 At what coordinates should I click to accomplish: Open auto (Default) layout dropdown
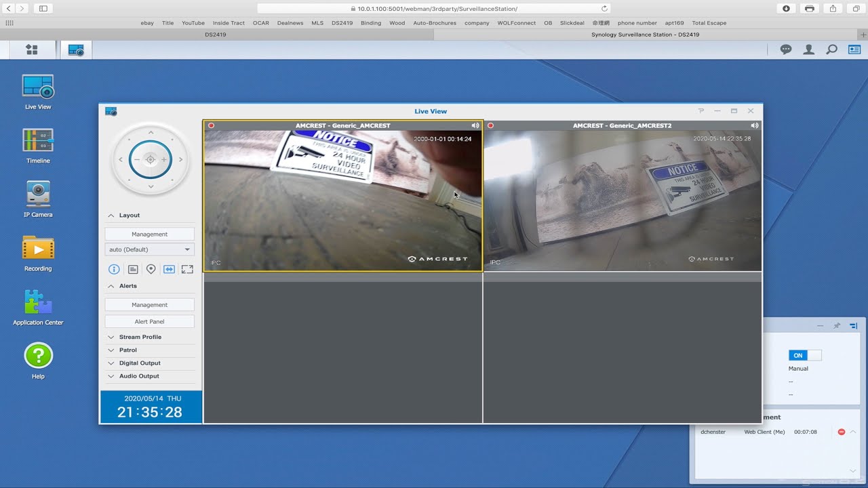point(150,249)
